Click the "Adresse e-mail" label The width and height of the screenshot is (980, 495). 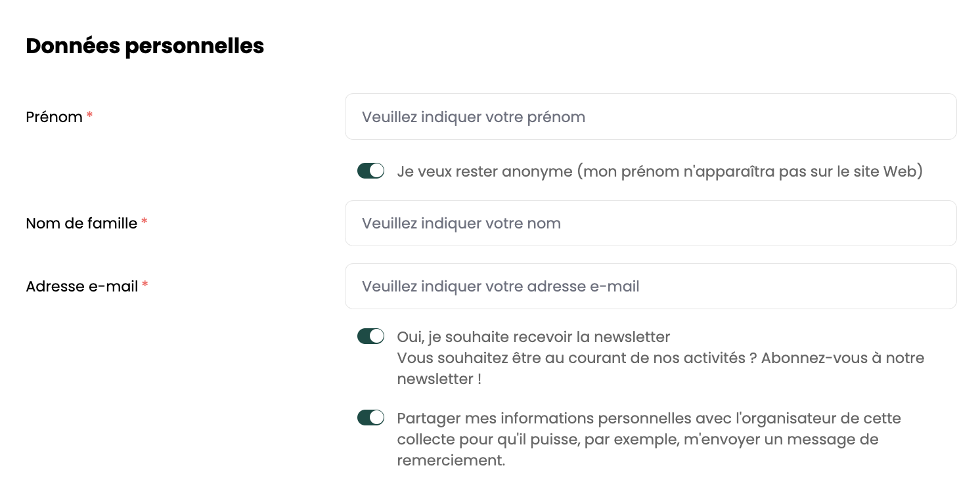click(x=81, y=286)
